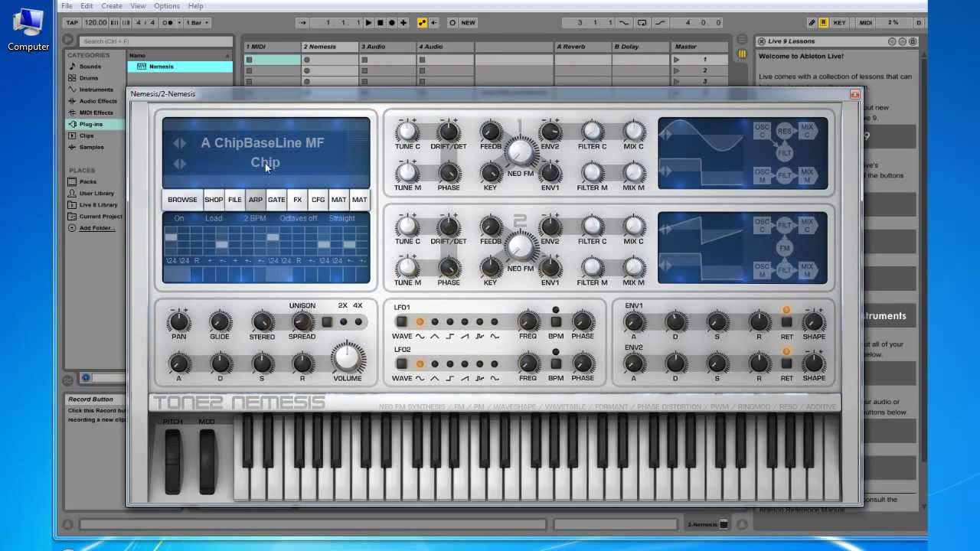Click the Add Folder... link

(x=97, y=227)
